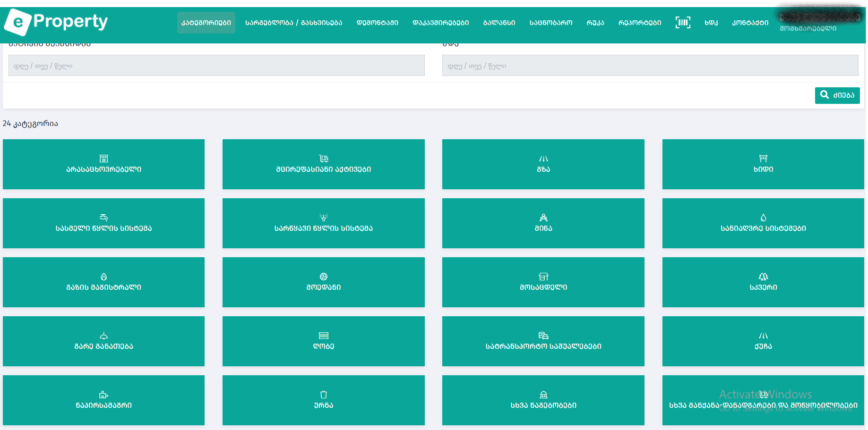Click the right date input field
The width and height of the screenshot is (868, 430).
[x=650, y=66]
